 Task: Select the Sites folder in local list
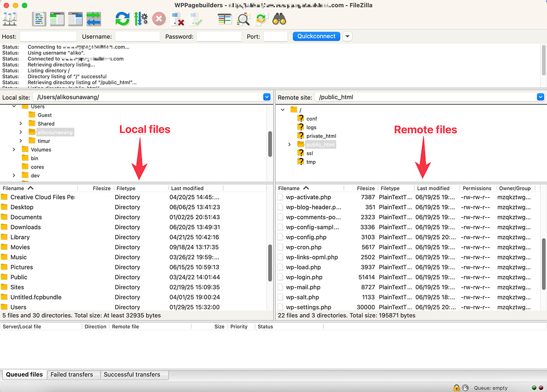point(17,287)
